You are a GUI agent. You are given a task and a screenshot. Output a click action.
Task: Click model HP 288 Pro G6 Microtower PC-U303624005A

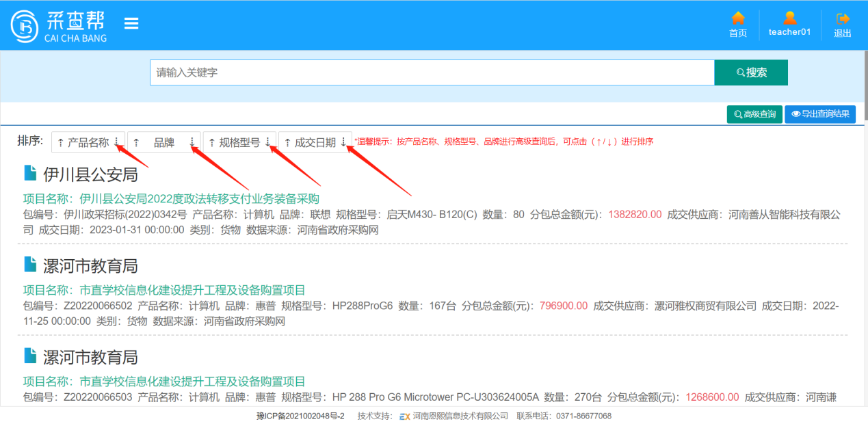coord(436,397)
